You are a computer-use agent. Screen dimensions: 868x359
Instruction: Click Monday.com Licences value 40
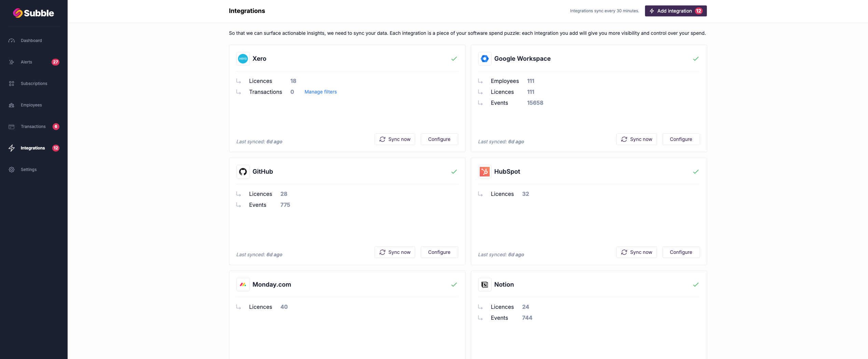point(284,307)
